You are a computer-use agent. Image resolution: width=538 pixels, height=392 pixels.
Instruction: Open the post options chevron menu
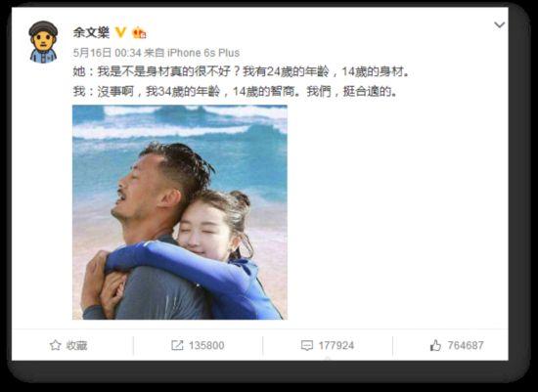coord(499,25)
